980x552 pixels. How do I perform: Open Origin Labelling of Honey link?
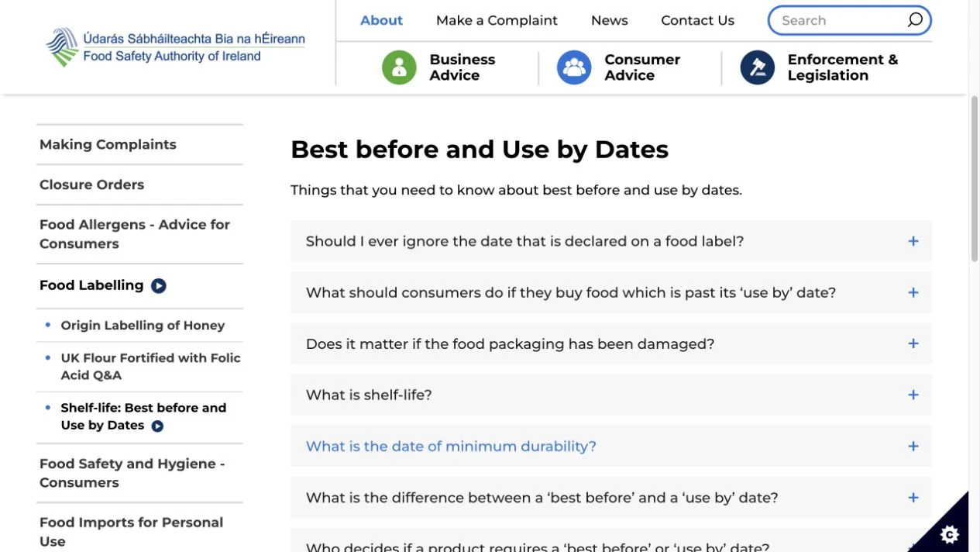click(143, 326)
